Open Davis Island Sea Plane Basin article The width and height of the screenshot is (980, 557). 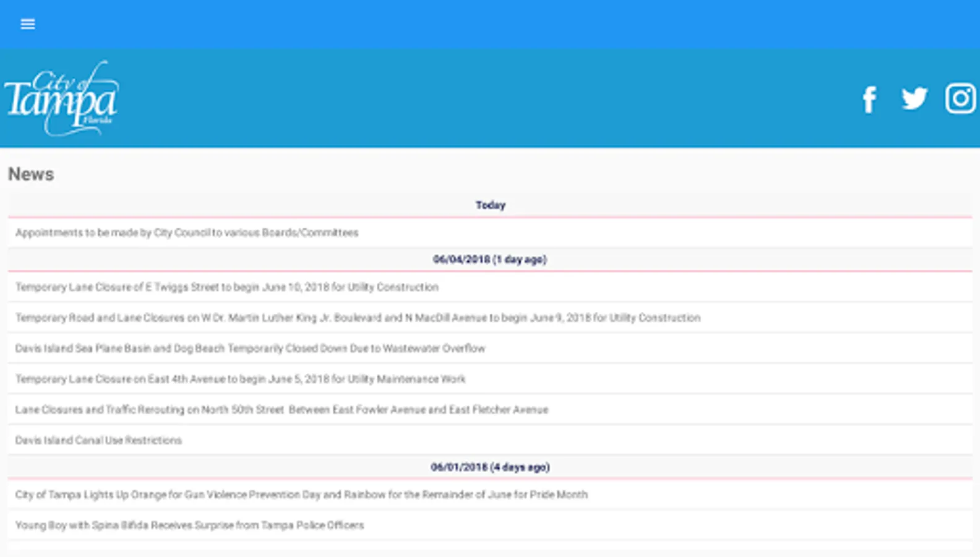click(490, 348)
